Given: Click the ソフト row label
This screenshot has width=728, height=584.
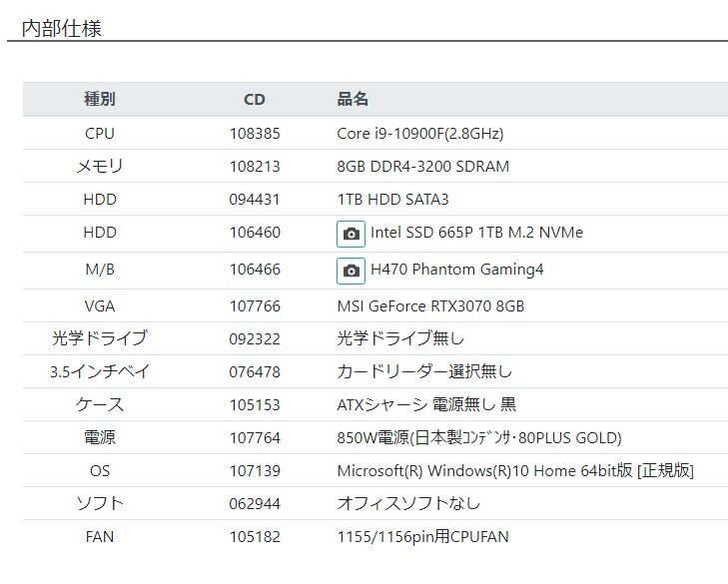Looking at the screenshot, I should point(99,504).
